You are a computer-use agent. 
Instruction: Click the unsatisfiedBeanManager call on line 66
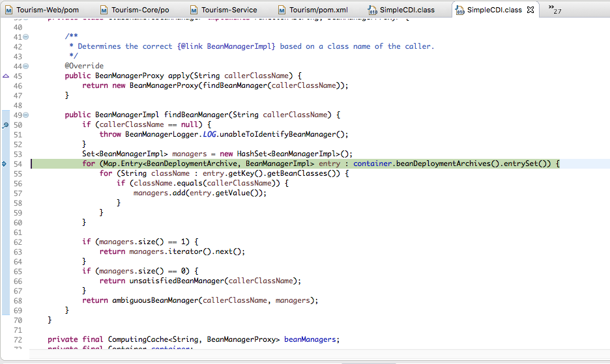click(x=175, y=281)
